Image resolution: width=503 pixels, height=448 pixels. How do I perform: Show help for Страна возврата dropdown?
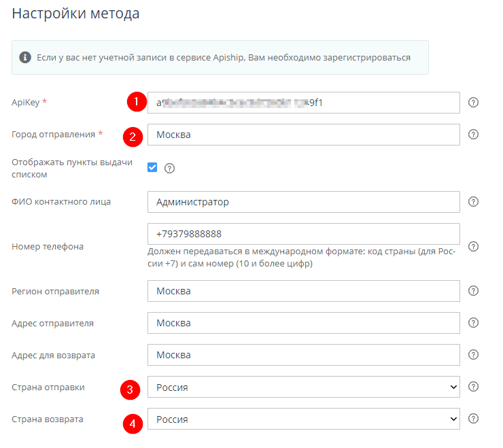[474, 419]
